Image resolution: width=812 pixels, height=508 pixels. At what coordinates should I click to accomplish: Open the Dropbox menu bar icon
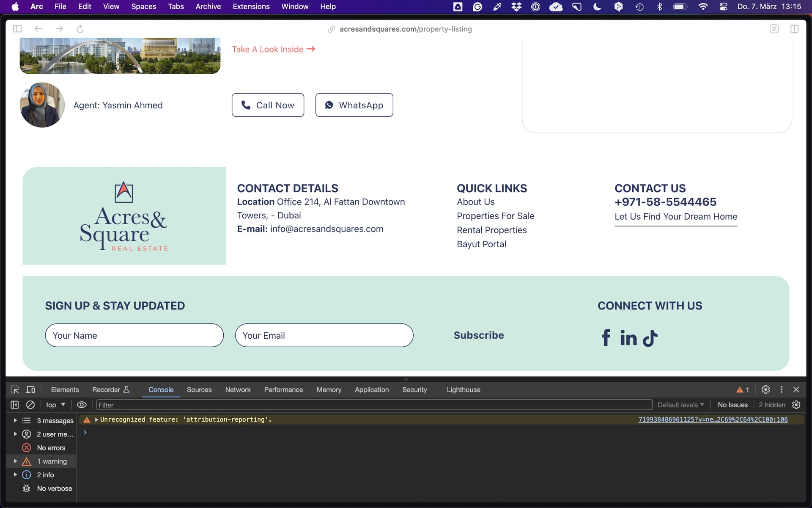click(x=516, y=6)
